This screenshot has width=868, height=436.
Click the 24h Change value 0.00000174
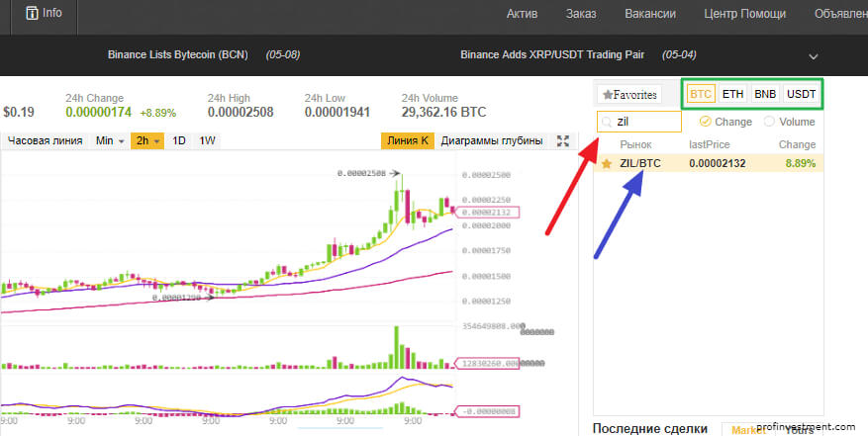pos(99,113)
